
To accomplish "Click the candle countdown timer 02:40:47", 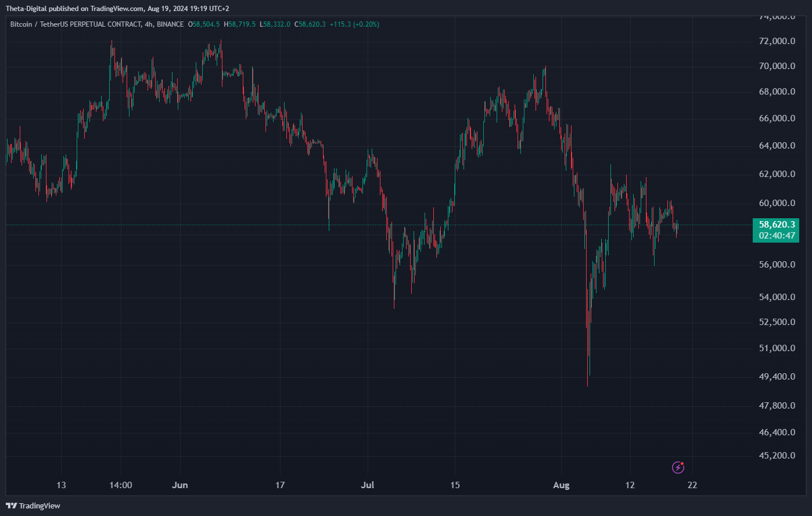I will [x=775, y=236].
